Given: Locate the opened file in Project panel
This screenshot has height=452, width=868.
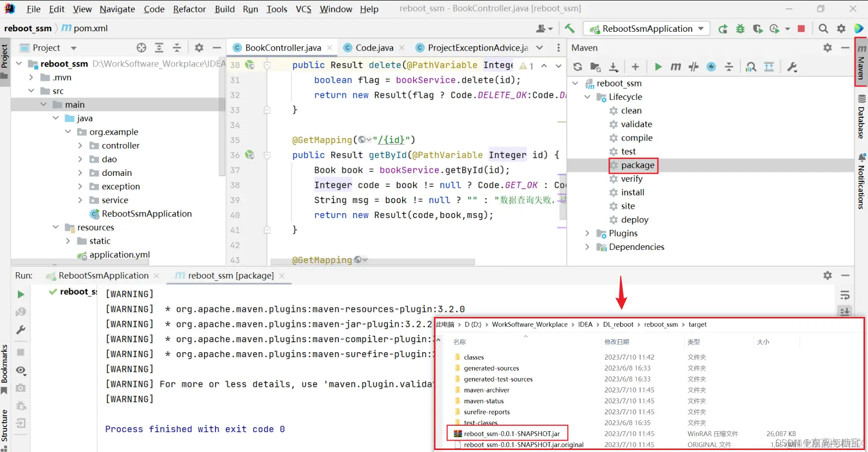Looking at the screenshot, I should (x=142, y=48).
